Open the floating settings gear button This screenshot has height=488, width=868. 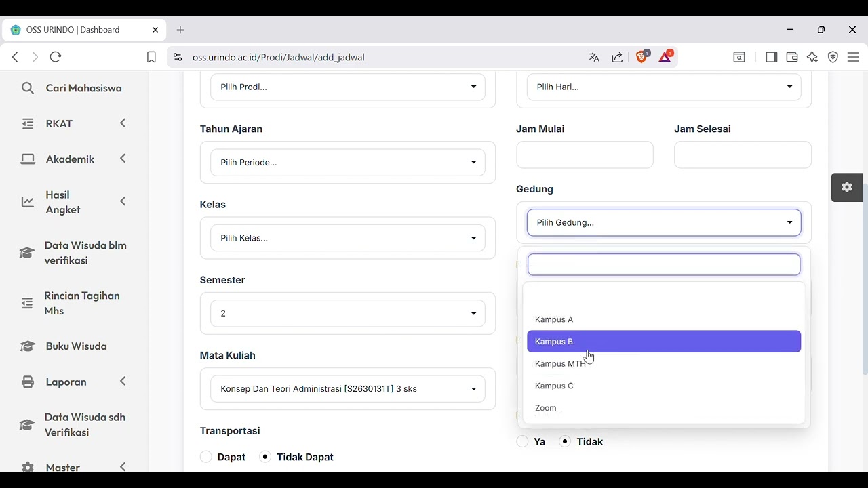[x=847, y=188]
